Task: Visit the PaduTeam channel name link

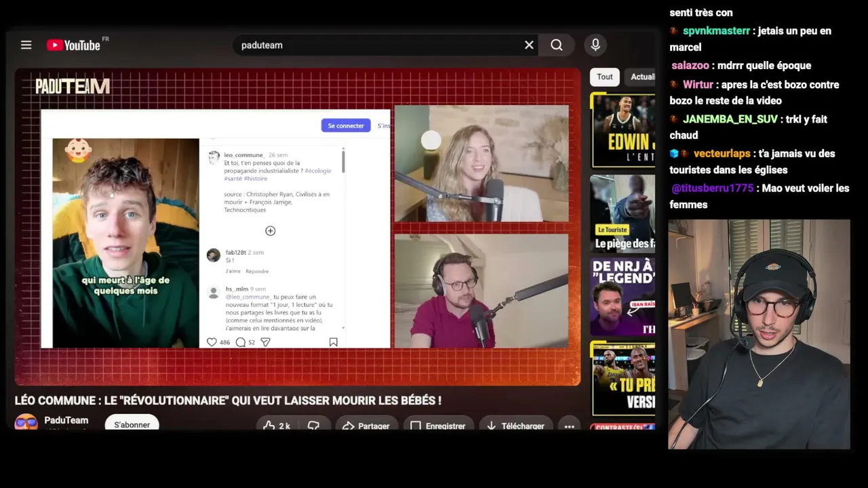Action: (66, 420)
